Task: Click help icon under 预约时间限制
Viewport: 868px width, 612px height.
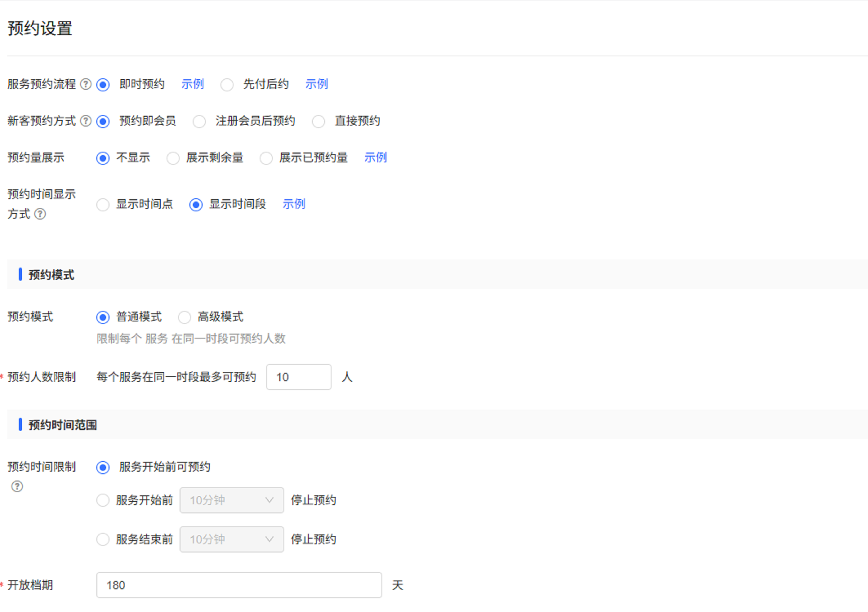Action: (17, 486)
